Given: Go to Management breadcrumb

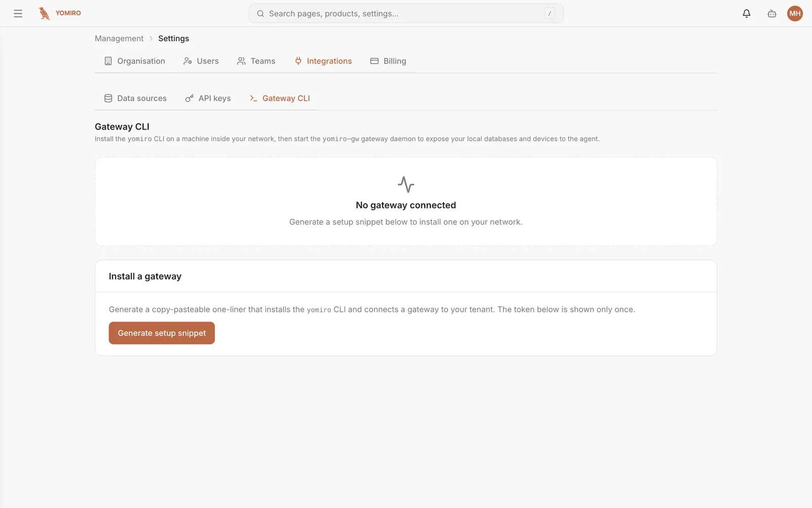Looking at the screenshot, I should pyautogui.click(x=119, y=39).
